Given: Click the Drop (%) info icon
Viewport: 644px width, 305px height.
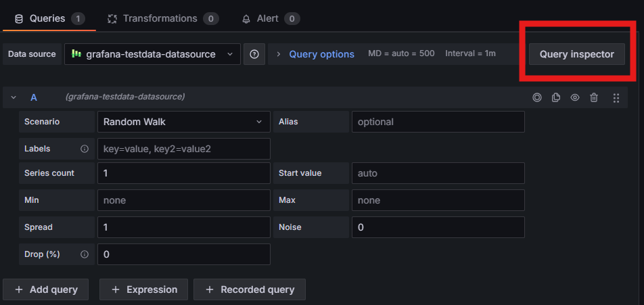Looking at the screenshot, I should [x=85, y=254].
